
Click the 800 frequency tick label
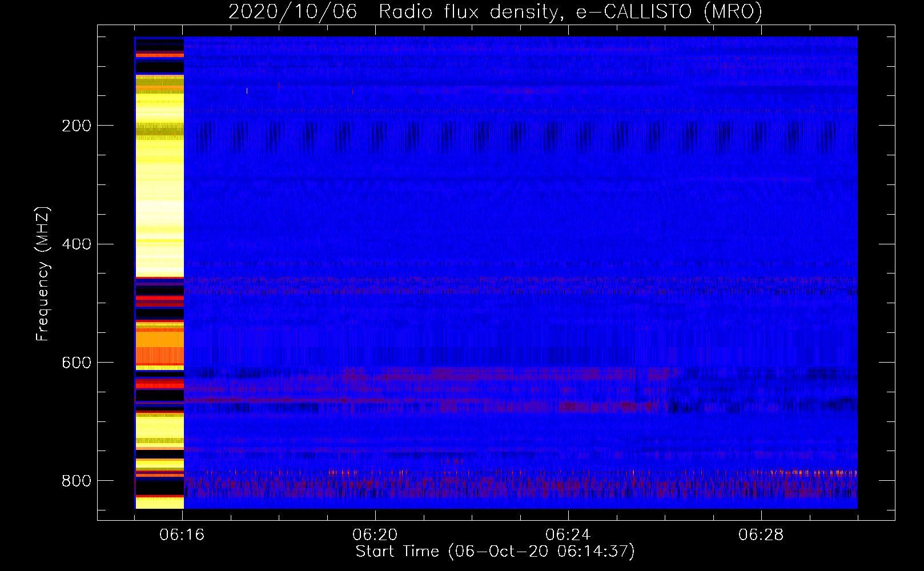(x=77, y=481)
